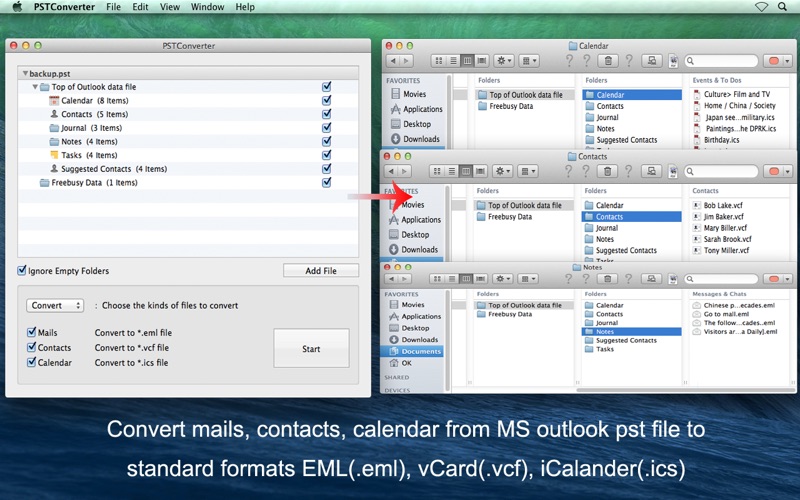Image resolution: width=800 pixels, height=500 pixels.
Task: Uncheck the Contacts (5 Items) checkbox
Action: click(x=327, y=114)
